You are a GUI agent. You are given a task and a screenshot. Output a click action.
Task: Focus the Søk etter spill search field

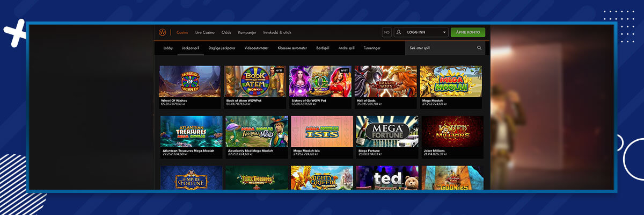(x=445, y=48)
